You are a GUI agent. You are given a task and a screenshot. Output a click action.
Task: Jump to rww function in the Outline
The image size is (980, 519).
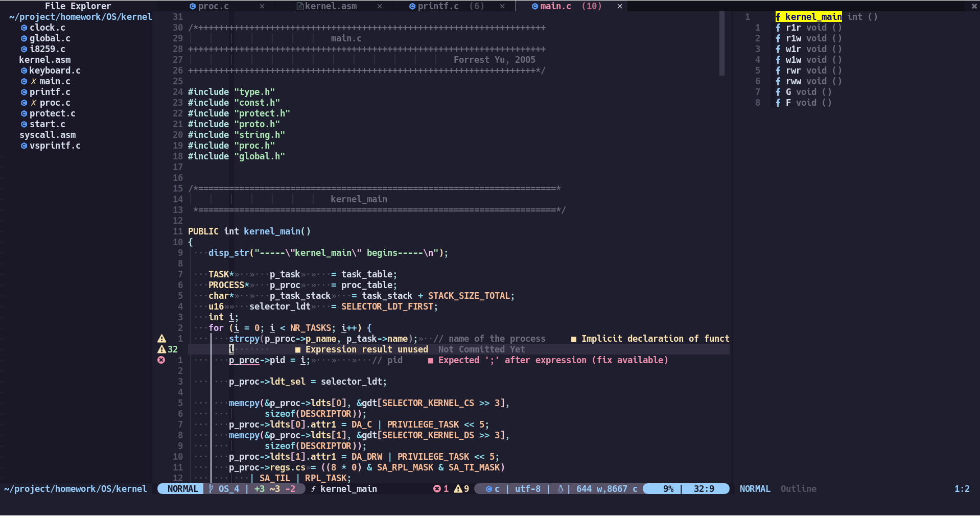pyautogui.click(x=793, y=81)
